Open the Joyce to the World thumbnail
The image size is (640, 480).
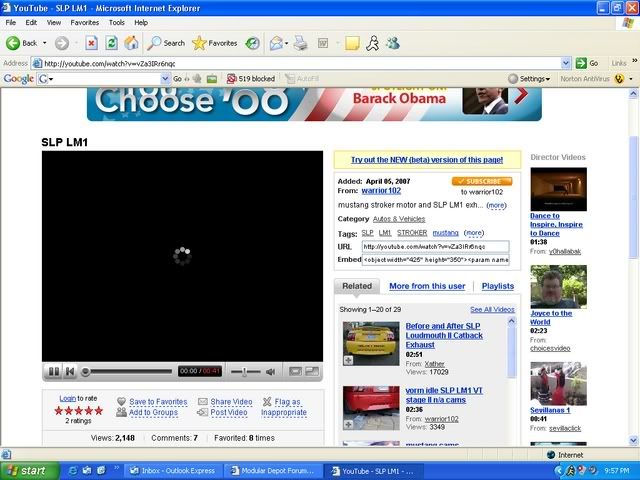558,287
